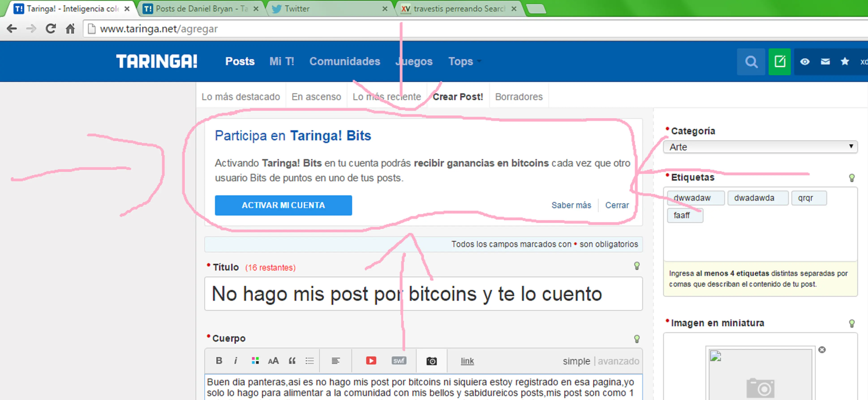Open the Mi T! section
868x400 pixels.
282,61
